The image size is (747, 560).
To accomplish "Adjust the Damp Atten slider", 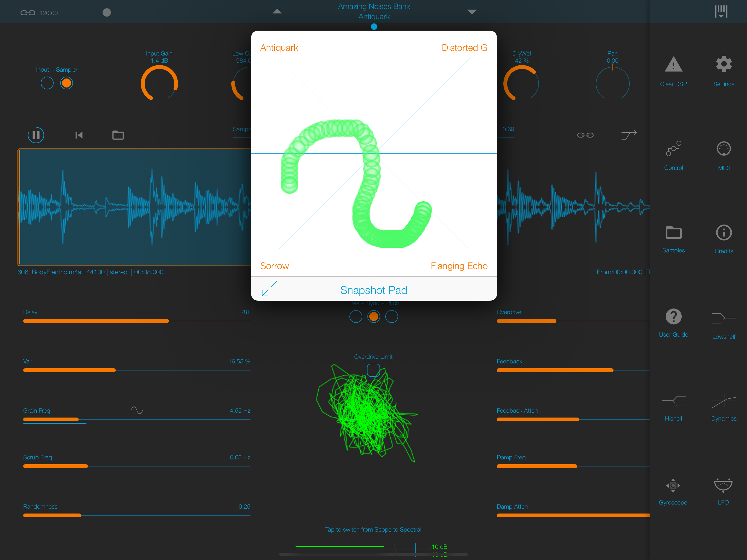I will (x=573, y=515).
